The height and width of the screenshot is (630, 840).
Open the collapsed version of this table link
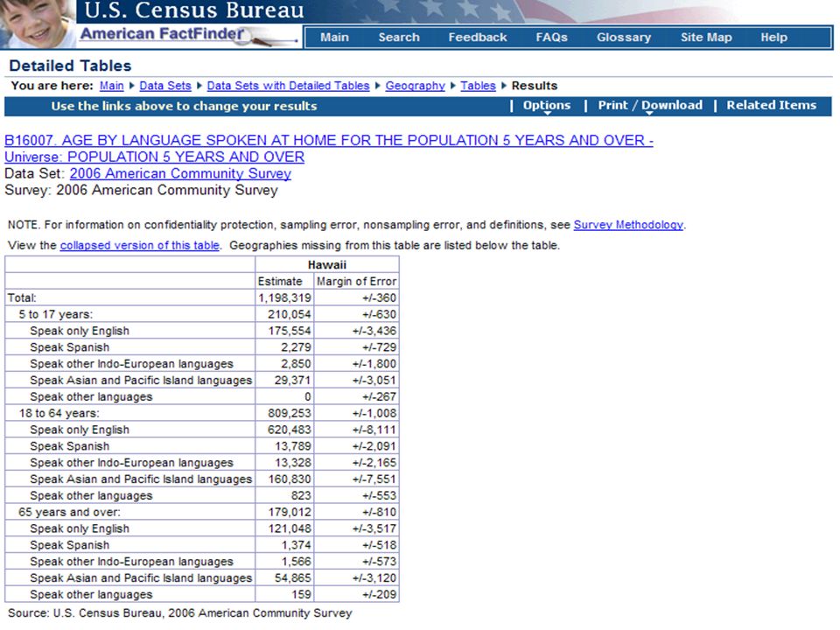140,245
